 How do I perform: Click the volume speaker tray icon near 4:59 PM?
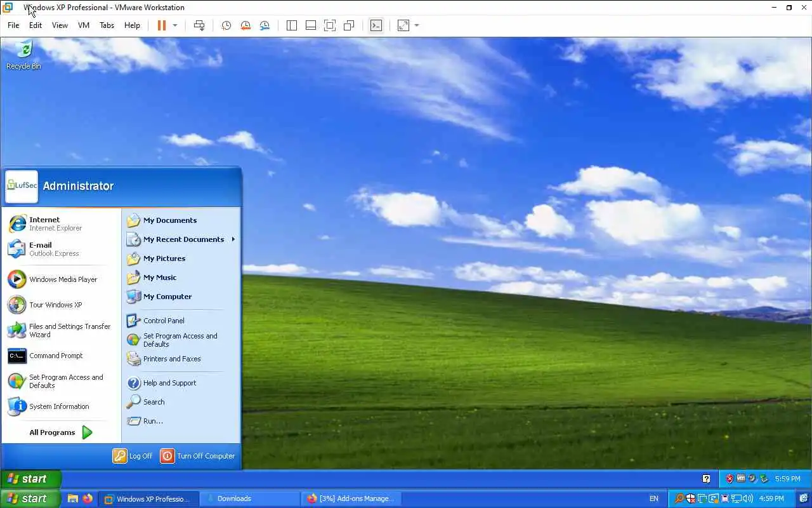pos(748,498)
